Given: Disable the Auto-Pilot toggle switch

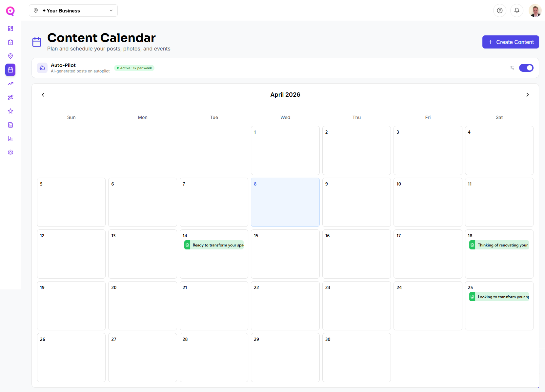Looking at the screenshot, I should (x=526, y=68).
